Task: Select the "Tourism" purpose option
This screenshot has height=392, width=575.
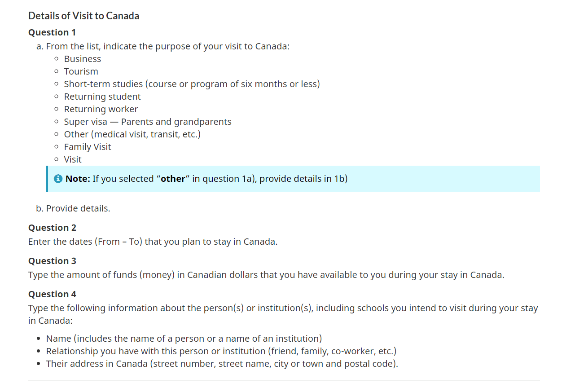Action: (x=81, y=71)
